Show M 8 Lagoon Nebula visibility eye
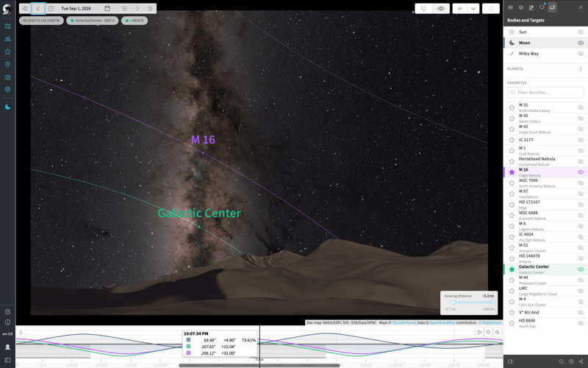The width and height of the screenshot is (588, 368). [581, 226]
